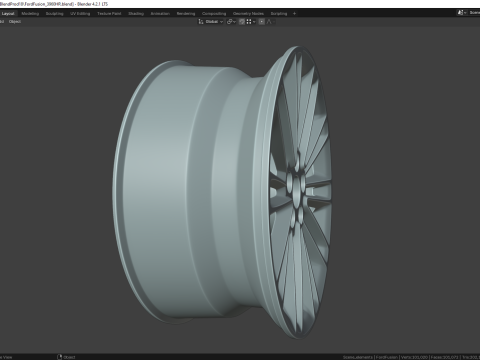Switch to the Rendering workspace

click(x=186, y=14)
